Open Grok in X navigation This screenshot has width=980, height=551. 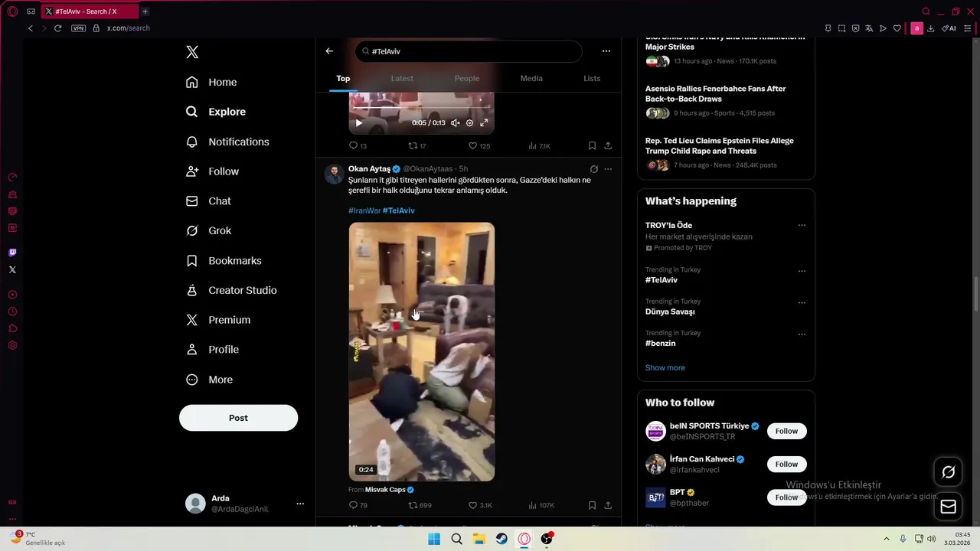209,230
